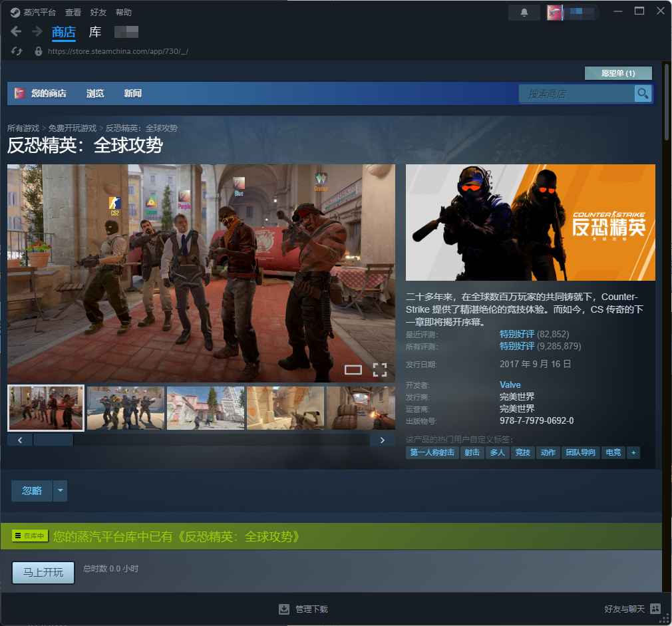Open the friends and chat panel icon
Screen dimensions: 672x626
pos(655,608)
